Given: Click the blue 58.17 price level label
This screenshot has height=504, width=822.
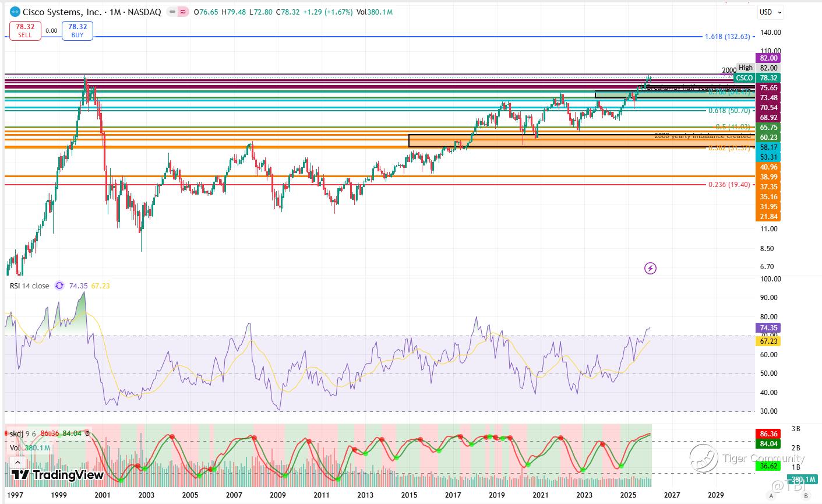Looking at the screenshot, I should pos(767,147).
